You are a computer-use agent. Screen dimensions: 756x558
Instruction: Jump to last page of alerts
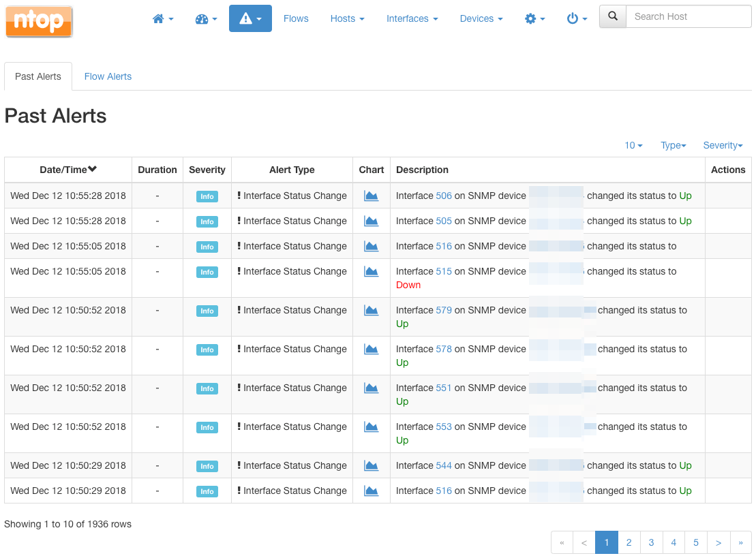(740, 542)
